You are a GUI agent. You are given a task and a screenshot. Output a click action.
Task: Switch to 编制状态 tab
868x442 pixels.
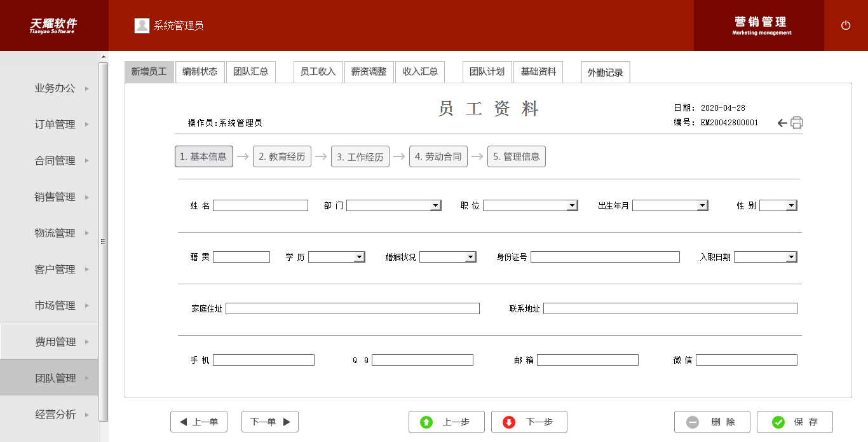[200, 72]
